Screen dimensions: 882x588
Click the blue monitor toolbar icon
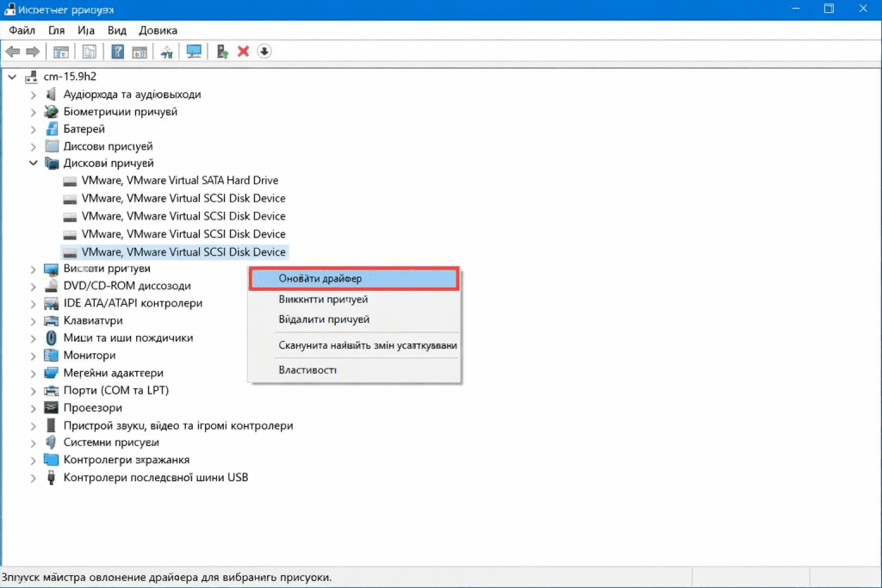point(194,52)
